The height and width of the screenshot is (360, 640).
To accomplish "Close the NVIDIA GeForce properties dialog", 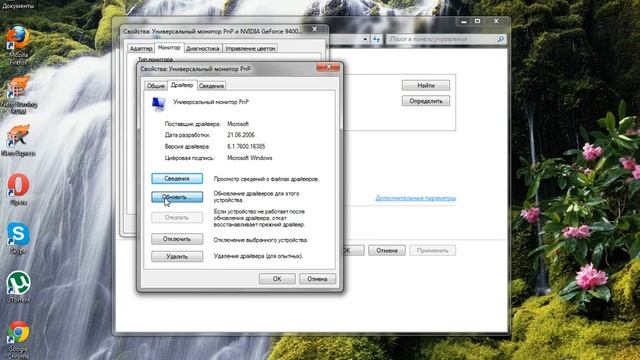I will tap(315, 30).
